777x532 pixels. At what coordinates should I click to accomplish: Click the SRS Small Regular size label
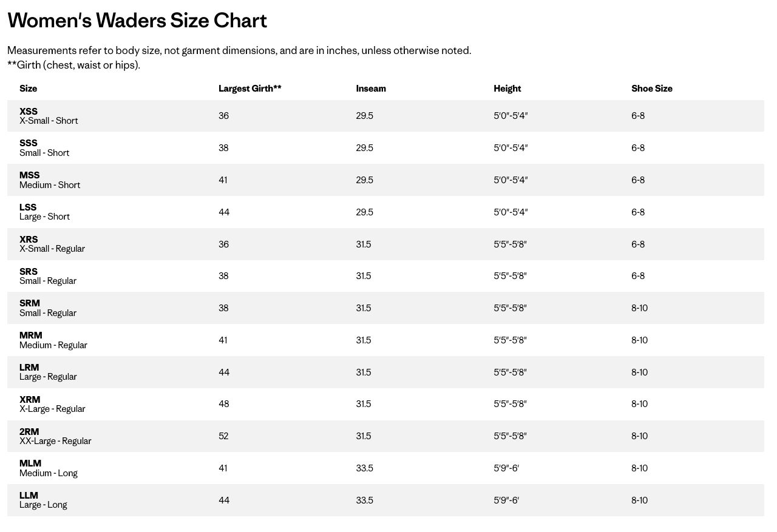coord(48,276)
